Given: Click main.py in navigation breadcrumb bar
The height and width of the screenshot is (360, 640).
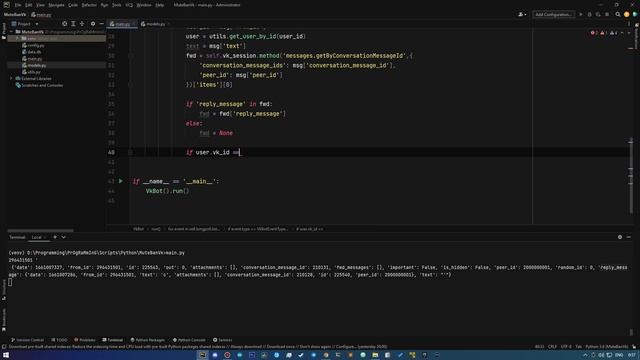Looking at the screenshot, I should [x=41, y=15].
